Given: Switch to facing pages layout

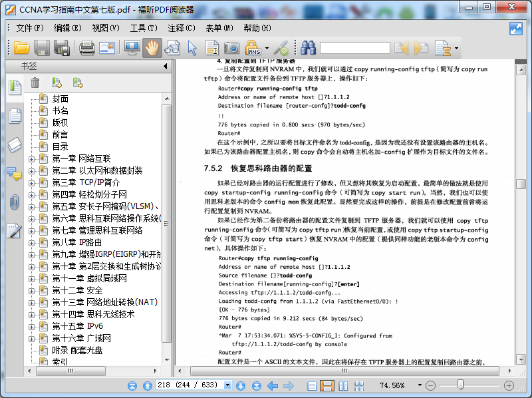Looking at the screenshot, I should (x=343, y=386).
